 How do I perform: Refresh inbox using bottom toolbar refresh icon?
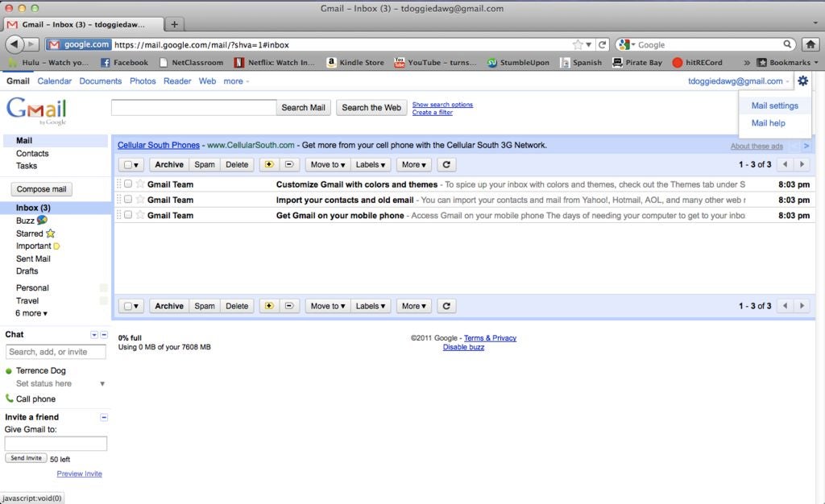(x=446, y=306)
